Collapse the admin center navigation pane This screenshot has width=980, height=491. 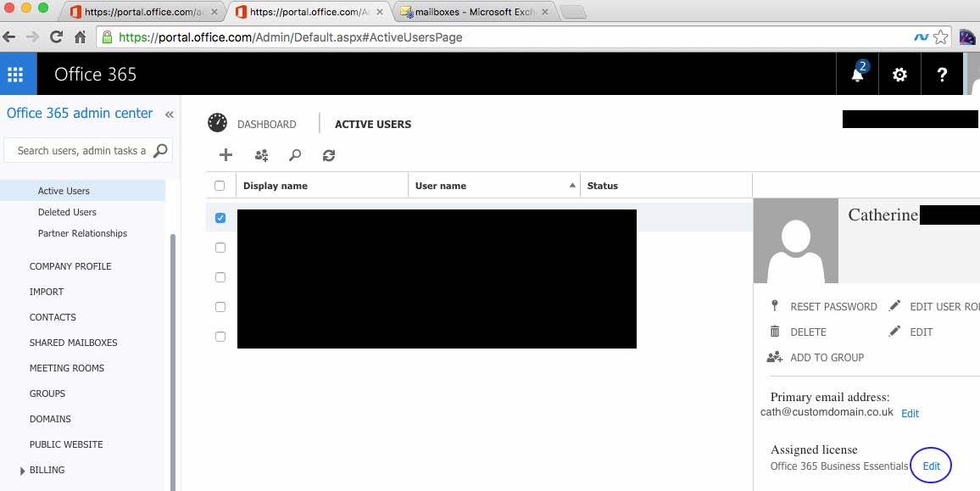(x=169, y=114)
